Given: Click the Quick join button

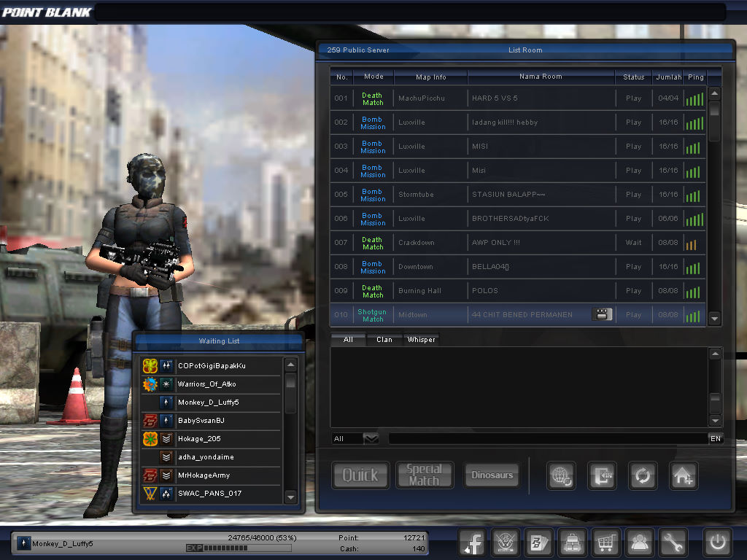Looking at the screenshot, I should [360, 475].
